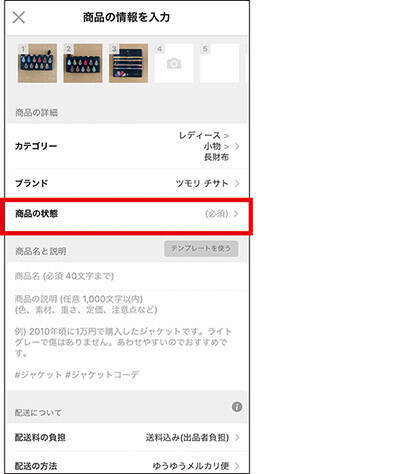
Task: Tap chevron next to 送料込み(出品者負担)
Action: (237, 437)
